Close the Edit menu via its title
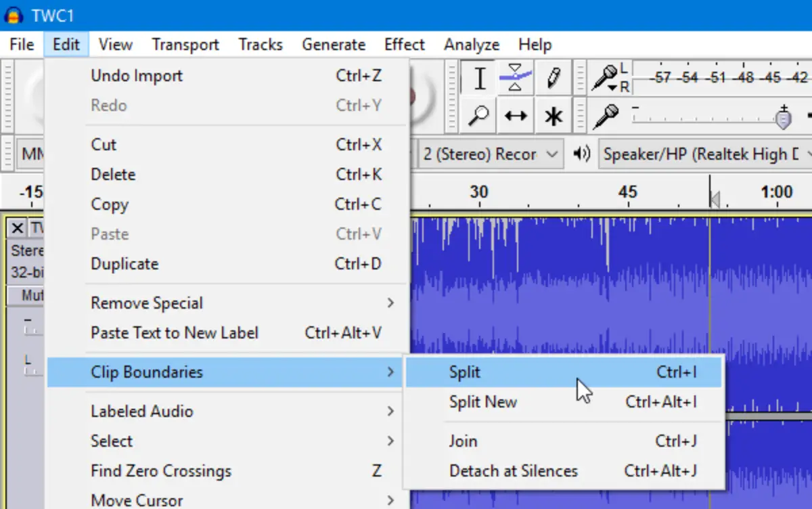This screenshot has width=812, height=509. (66, 45)
